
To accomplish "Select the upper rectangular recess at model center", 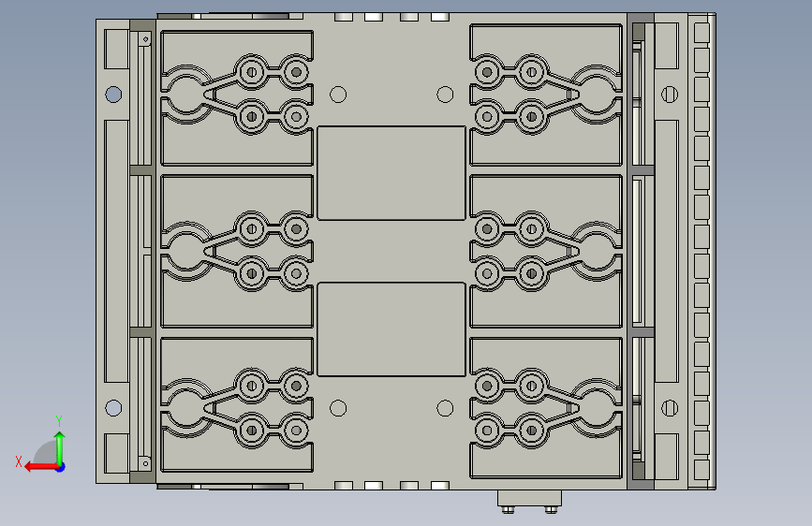I will pyautogui.click(x=391, y=173).
